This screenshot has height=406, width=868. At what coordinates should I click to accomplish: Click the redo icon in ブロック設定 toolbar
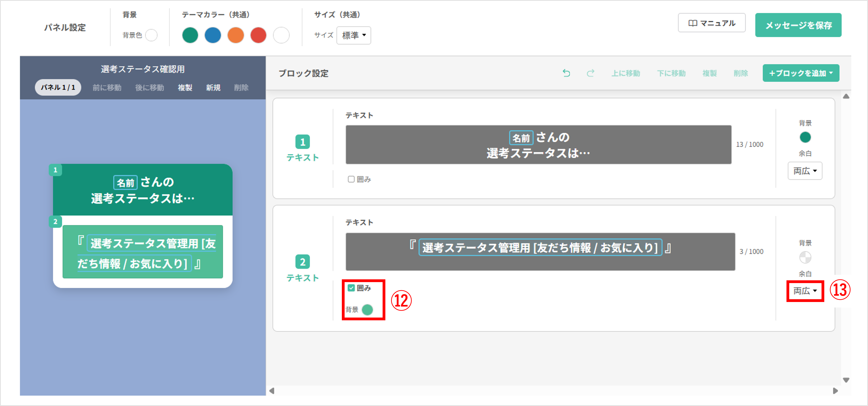coord(590,73)
